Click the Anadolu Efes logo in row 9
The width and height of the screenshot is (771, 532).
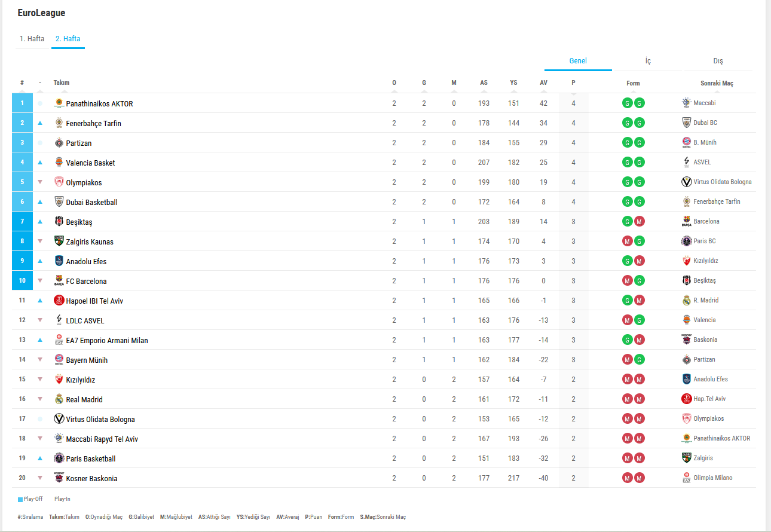tap(59, 261)
